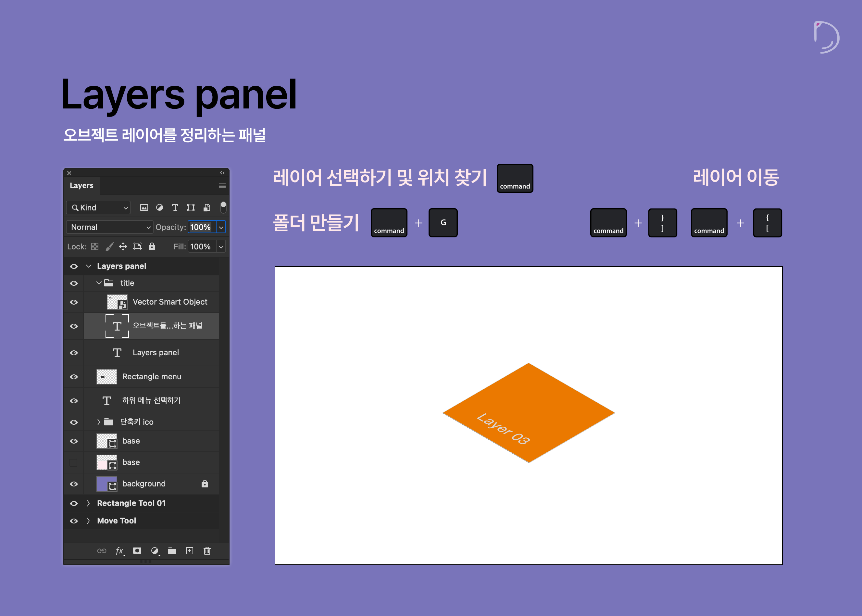Click the new adjustment layer icon

[155, 551]
